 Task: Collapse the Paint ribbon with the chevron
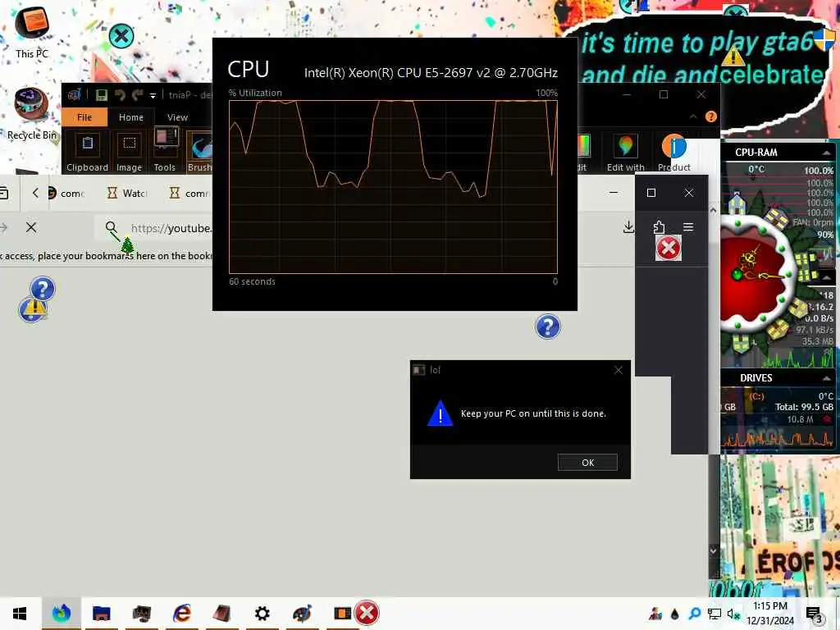pos(693,116)
